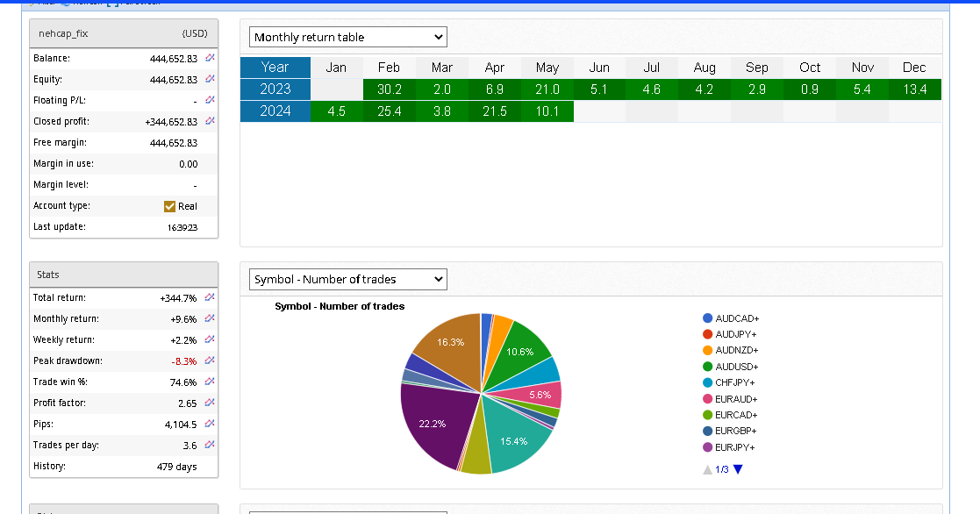Click February 2023 return cell 30.2

tap(389, 89)
